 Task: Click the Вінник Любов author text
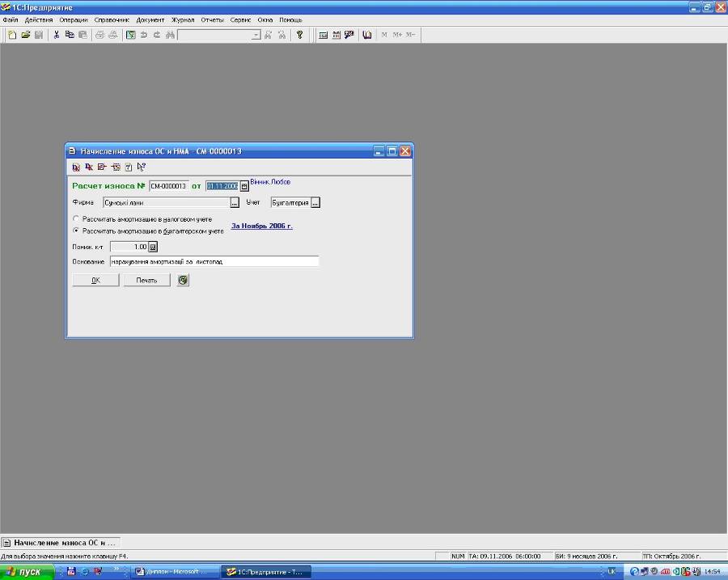(x=270, y=181)
